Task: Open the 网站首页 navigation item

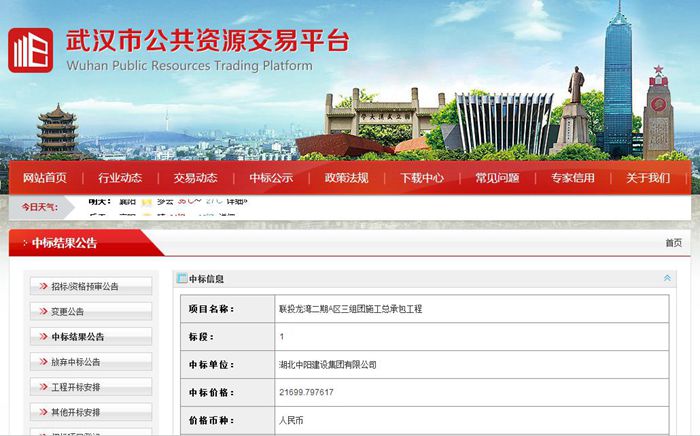Action: (x=45, y=178)
